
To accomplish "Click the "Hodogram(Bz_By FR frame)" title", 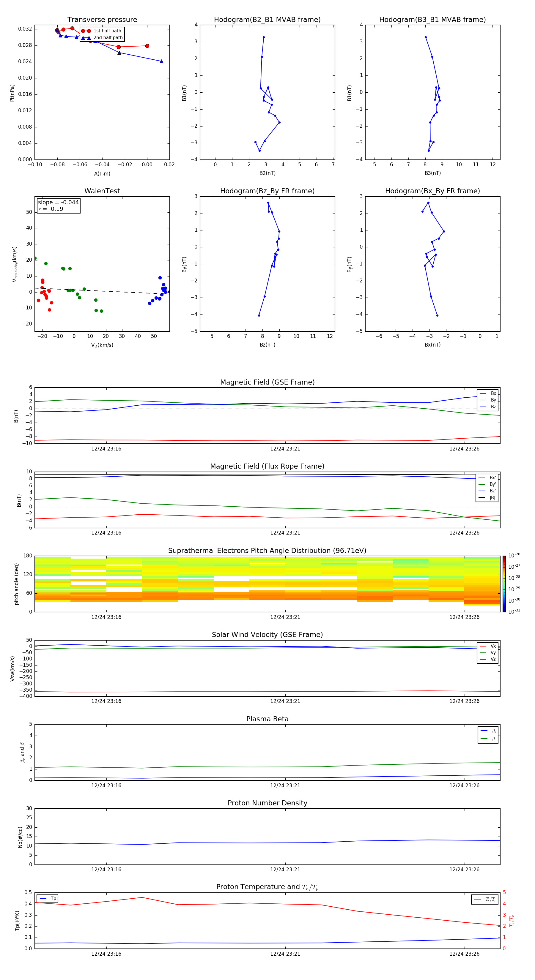I will [267, 191].
